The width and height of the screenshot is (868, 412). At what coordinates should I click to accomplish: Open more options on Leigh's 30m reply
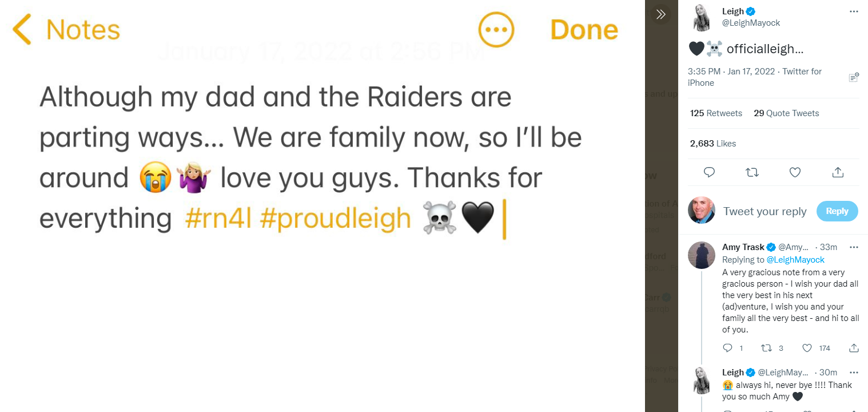[854, 373]
